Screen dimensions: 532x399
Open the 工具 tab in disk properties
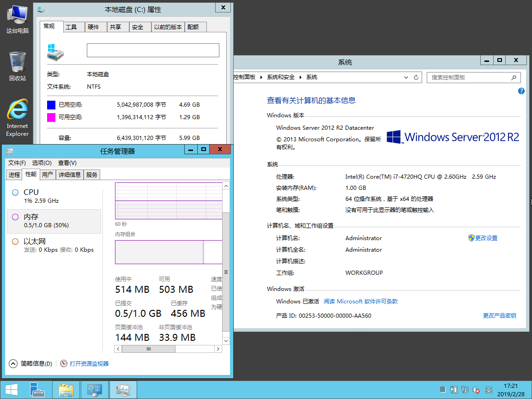pos(71,27)
